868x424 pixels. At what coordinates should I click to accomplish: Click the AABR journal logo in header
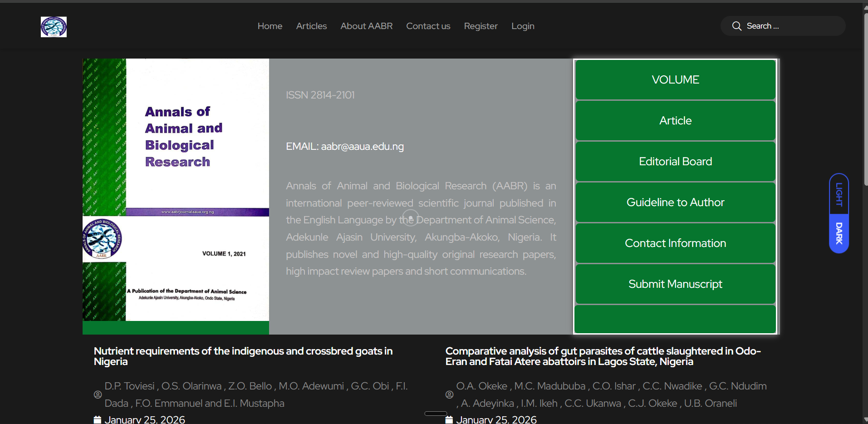[x=54, y=27]
